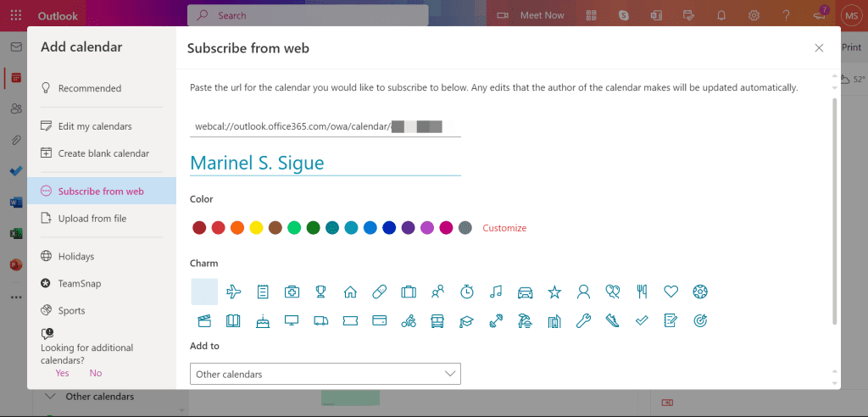This screenshot has width=868, height=417.
Task: Open the notifications bell
Action: click(x=721, y=15)
